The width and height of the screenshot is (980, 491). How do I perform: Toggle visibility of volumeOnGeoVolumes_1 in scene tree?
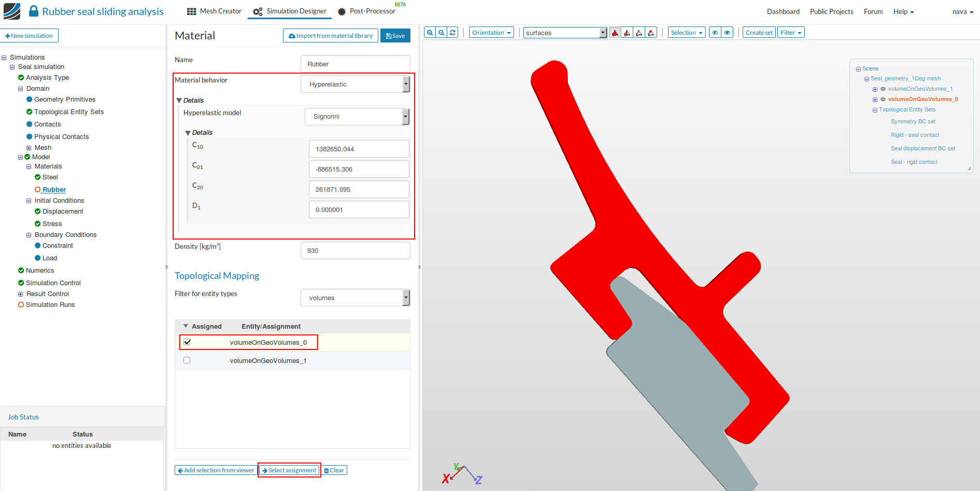[883, 89]
